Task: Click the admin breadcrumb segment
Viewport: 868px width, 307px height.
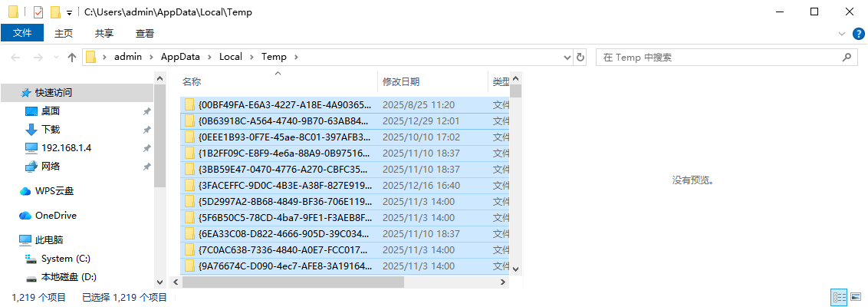Action: [x=128, y=57]
